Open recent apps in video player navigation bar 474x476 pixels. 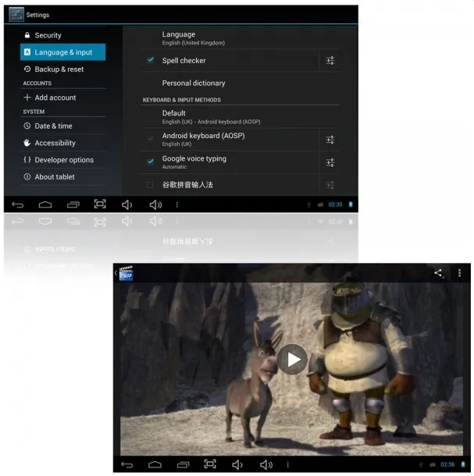click(183, 465)
